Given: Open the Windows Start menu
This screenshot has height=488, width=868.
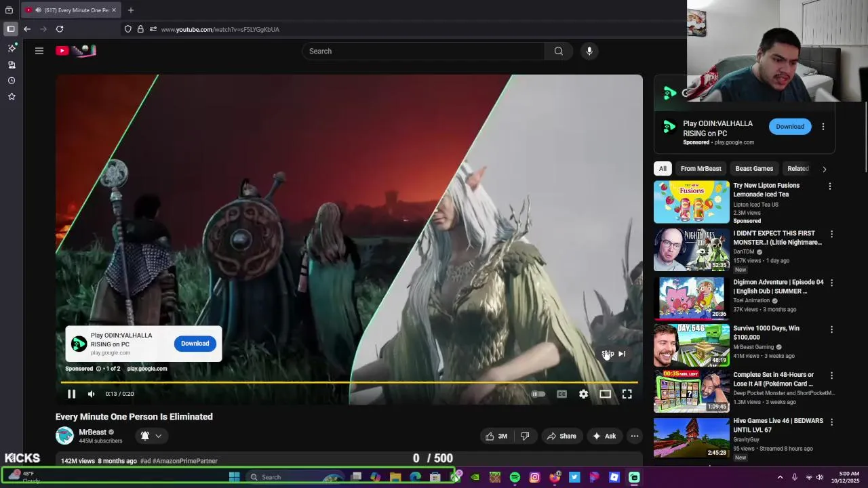Looking at the screenshot, I should (x=235, y=477).
